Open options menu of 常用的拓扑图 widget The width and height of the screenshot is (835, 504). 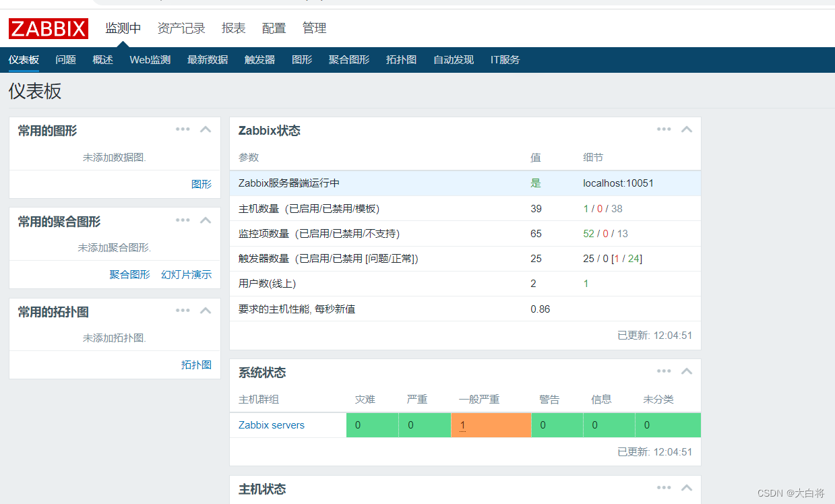click(183, 311)
